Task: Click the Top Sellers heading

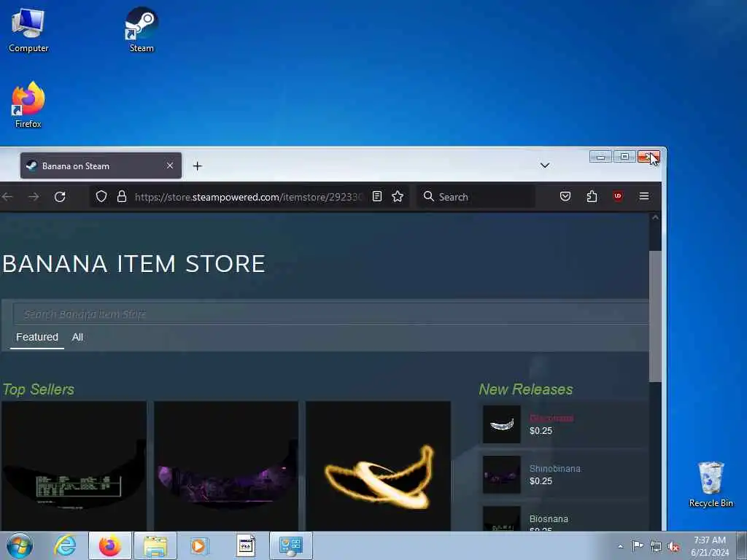Action: click(x=39, y=389)
